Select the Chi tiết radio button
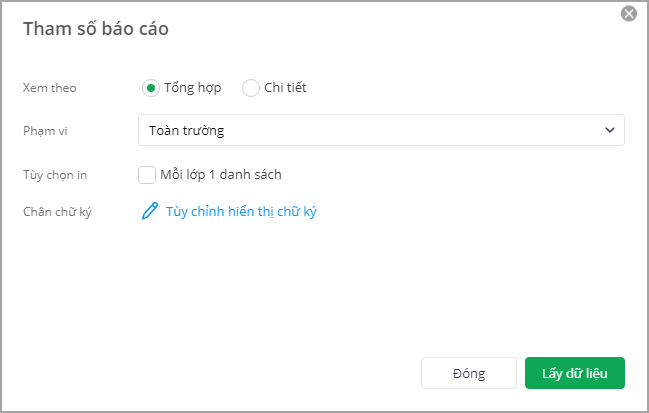The image size is (649, 413). click(251, 87)
